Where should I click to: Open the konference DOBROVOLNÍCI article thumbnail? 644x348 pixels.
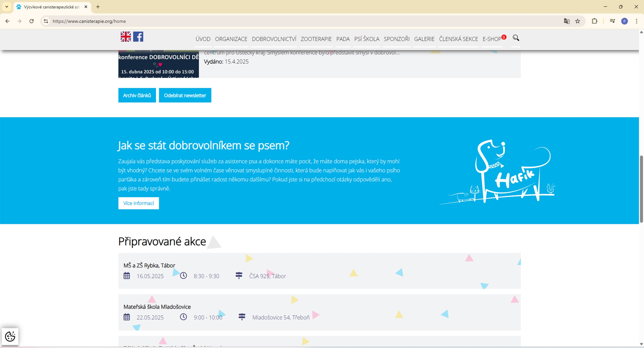pyautogui.click(x=159, y=64)
